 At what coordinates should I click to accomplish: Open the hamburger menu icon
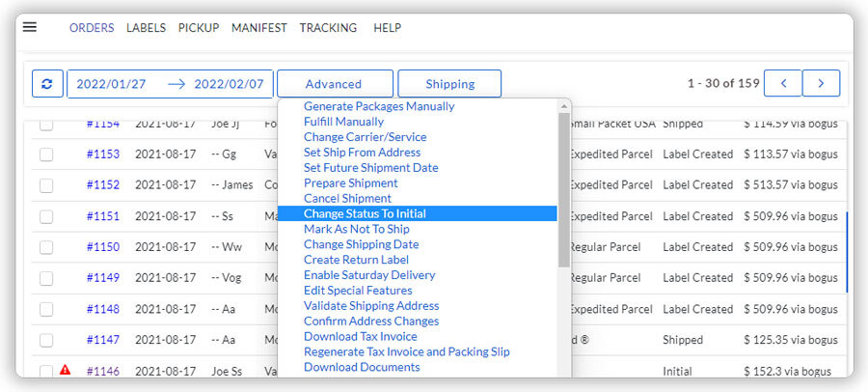[x=30, y=27]
